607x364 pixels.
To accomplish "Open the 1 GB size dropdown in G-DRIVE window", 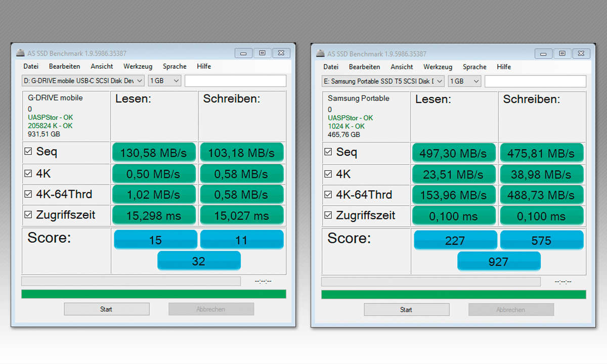I will coord(164,80).
